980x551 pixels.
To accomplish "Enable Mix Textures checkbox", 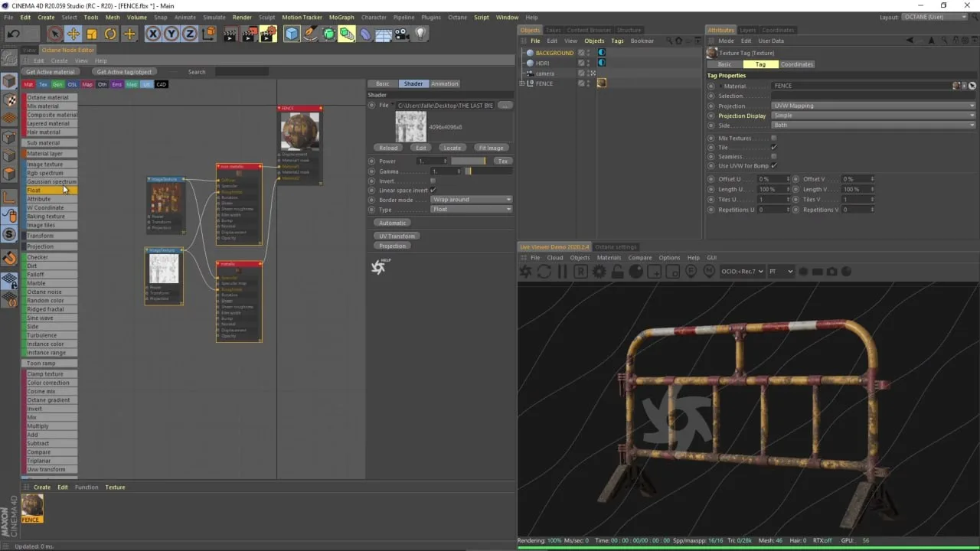I will [774, 139].
